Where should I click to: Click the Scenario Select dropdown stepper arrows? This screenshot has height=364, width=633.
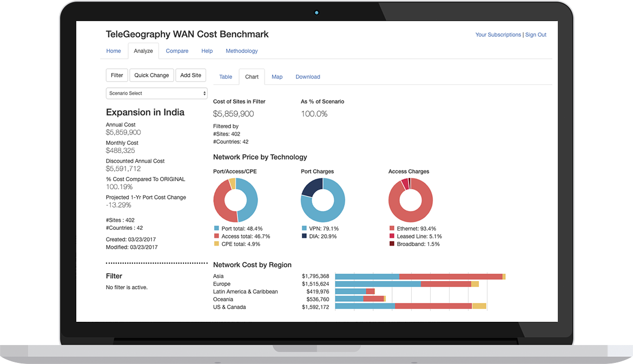(203, 93)
